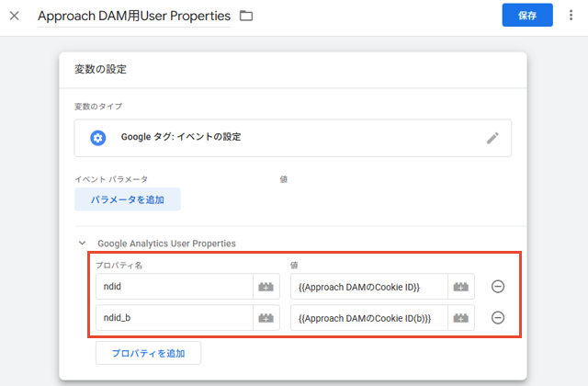Collapse the Google Analytics User Properties section
Viewport: 588px width, 386px height.
[82, 243]
